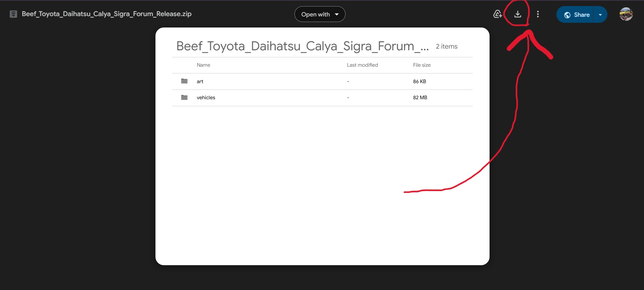This screenshot has width=644, height=290.
Task: Click the Add shortcut to Drive icon
Action: point(497,14)
